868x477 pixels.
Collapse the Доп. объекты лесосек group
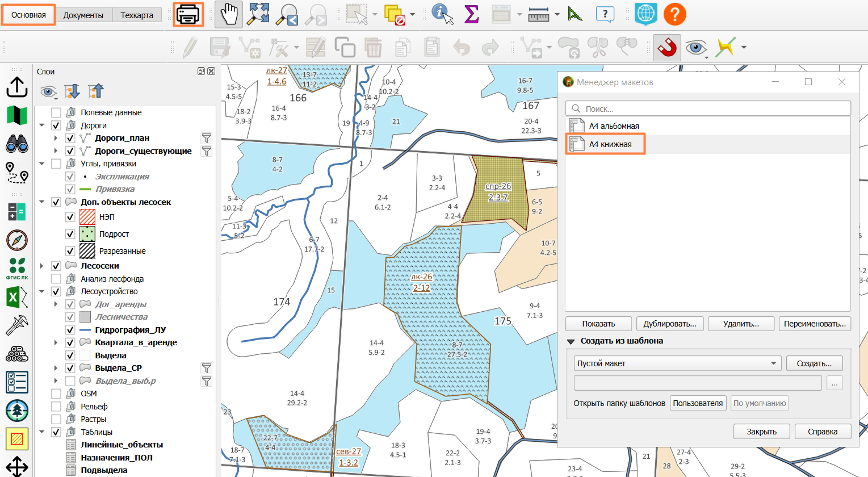(42, 202)
